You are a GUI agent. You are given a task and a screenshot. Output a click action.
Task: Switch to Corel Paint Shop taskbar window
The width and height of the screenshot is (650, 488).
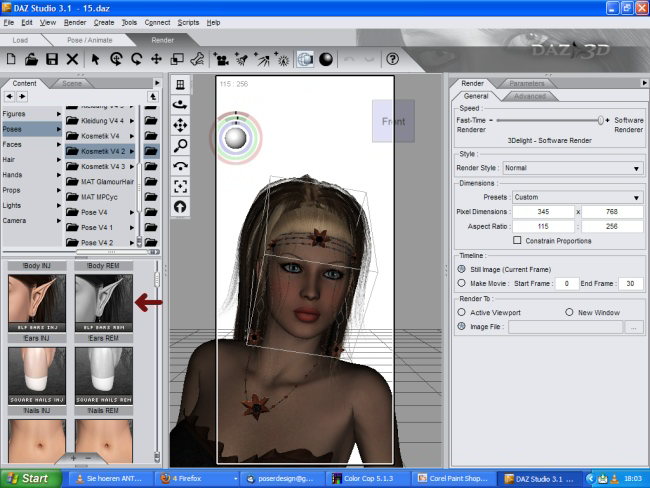(454, 478)
